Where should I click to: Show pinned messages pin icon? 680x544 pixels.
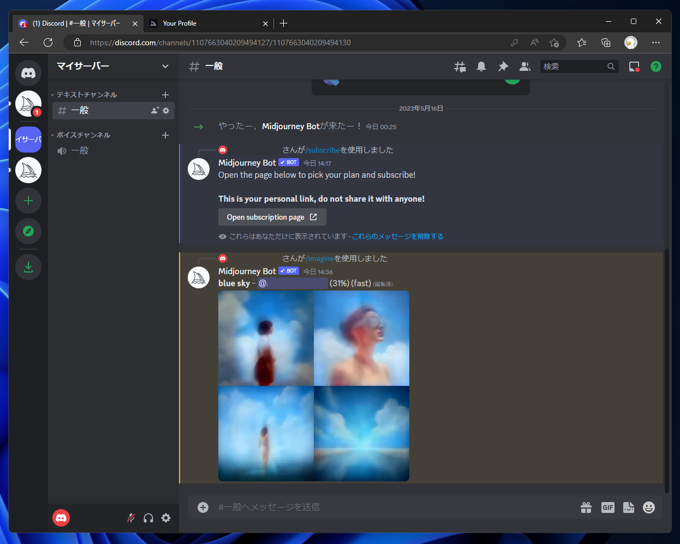(503, 66)
